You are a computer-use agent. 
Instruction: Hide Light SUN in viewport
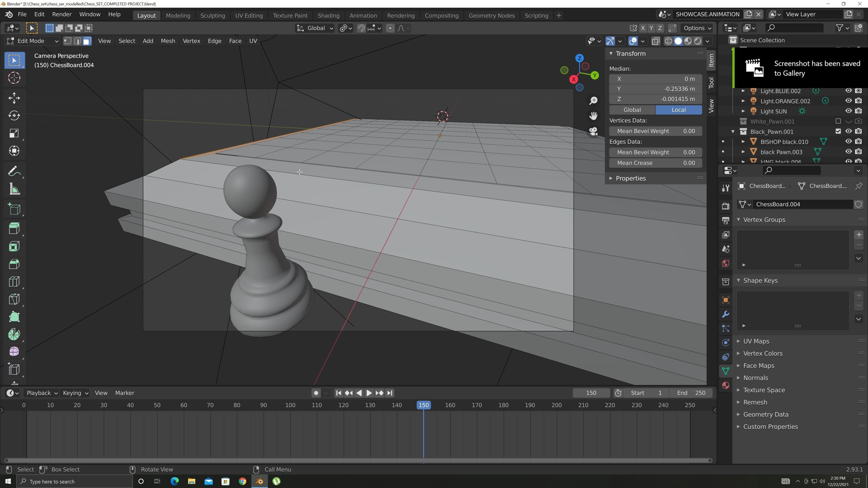848,111
